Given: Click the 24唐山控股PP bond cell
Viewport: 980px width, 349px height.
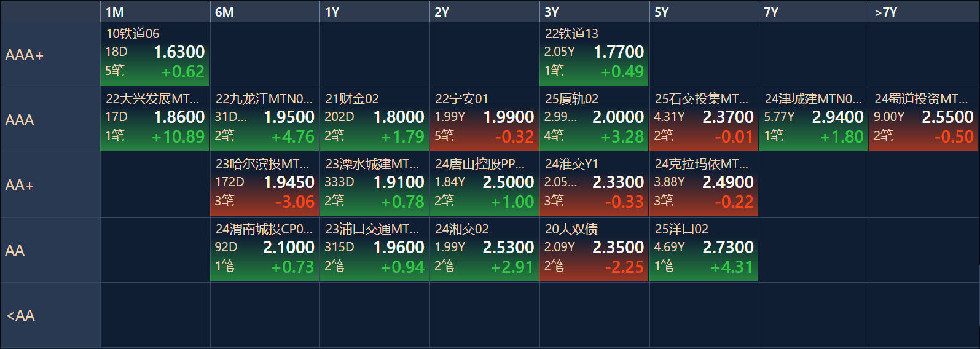Looking at the screenshot, I should click(484, 185).
